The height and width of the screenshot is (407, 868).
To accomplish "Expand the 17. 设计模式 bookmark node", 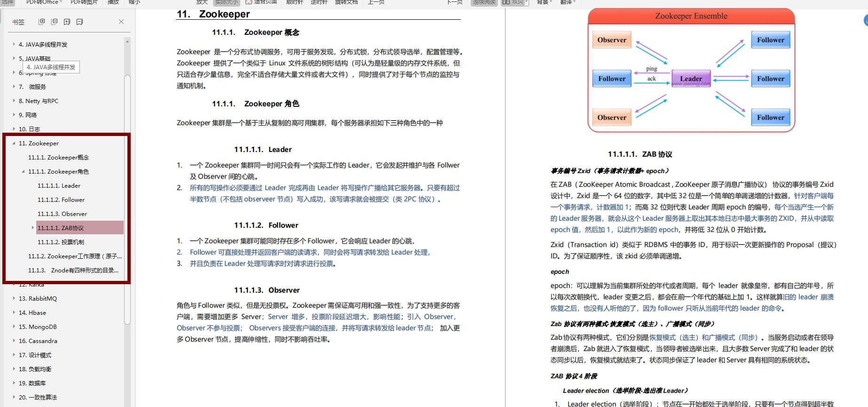I will (x=14, y=355).
